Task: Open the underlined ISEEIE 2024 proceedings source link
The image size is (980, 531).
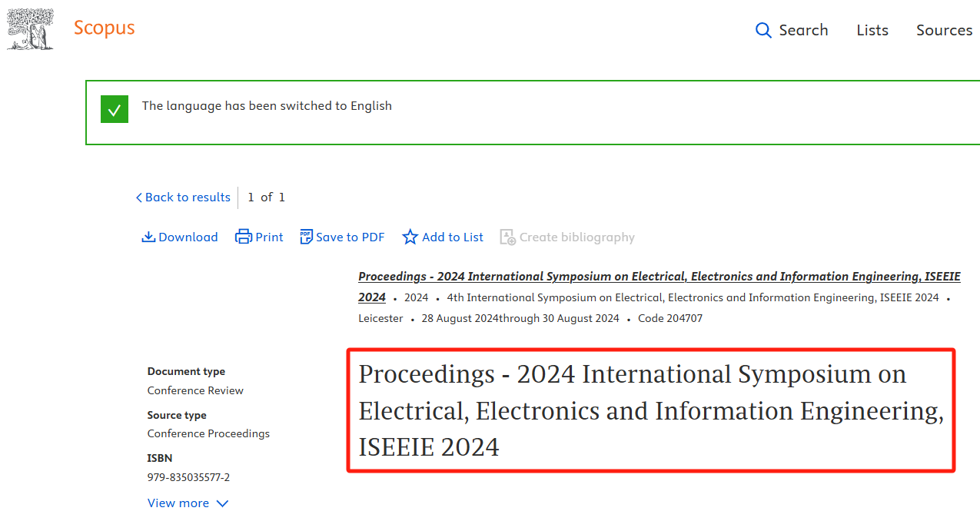Action: tap(659, 277)
